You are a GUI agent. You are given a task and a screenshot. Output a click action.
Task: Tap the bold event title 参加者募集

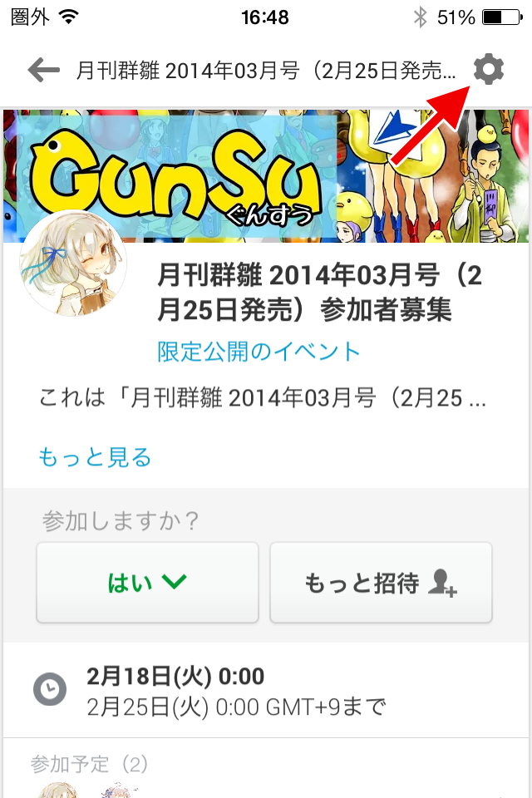point(320,292)
